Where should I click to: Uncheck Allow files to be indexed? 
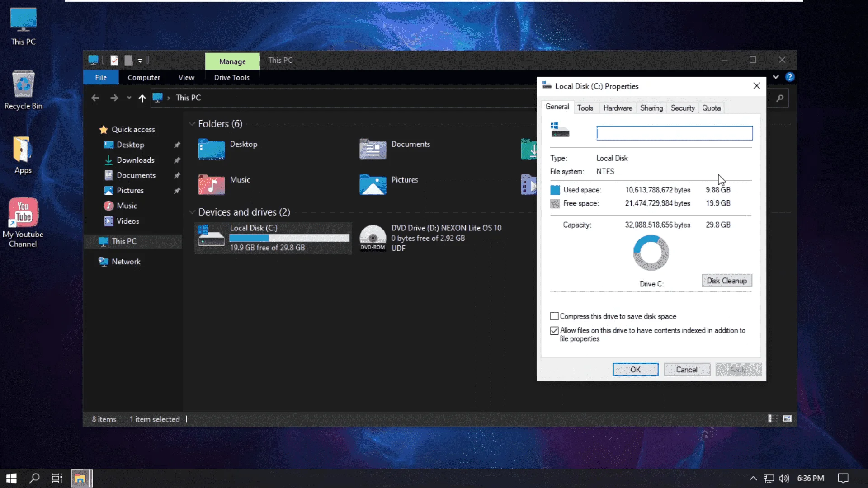click(554, 331)
